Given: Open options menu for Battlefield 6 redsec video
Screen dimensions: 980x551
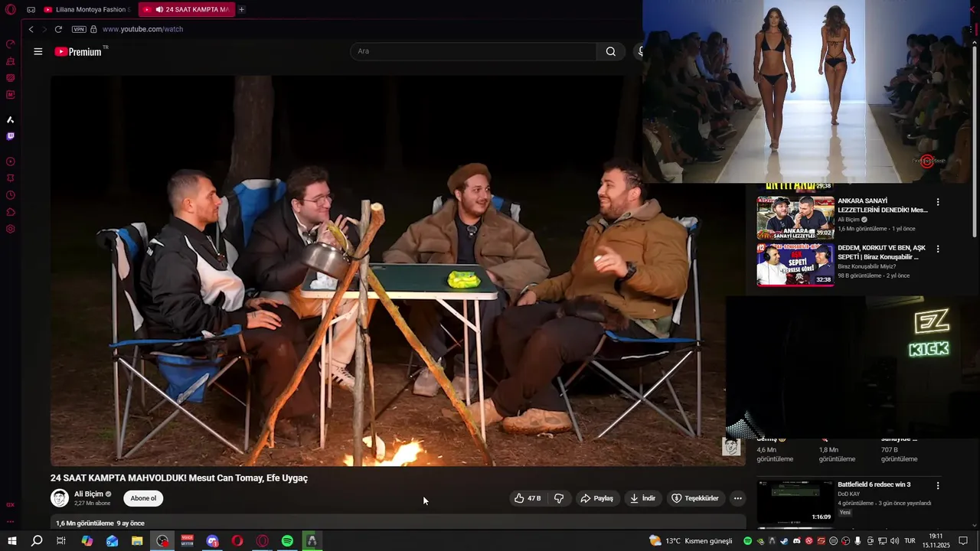Looking at the screenshot, I should pyautogui.click(x=938, y=485).
